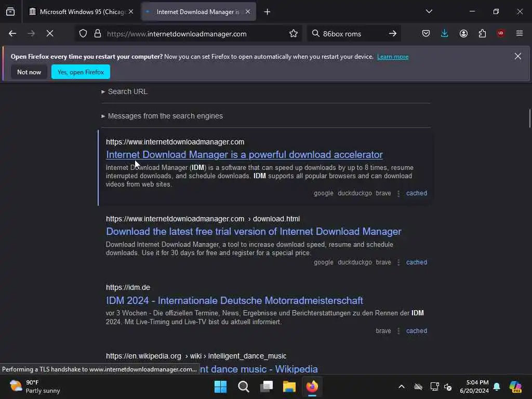Expand Messages from the search engines

coord(162,116)
